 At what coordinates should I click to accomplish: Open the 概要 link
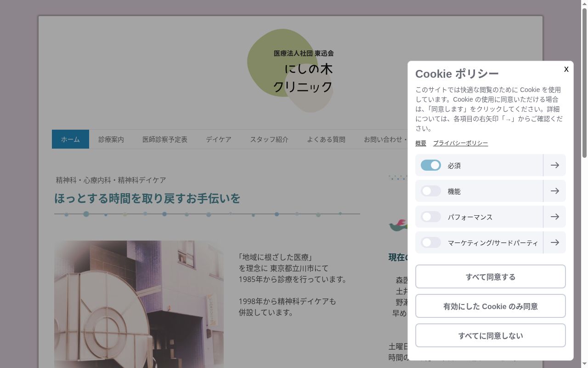pyautogui.click(x=421, y=143)
